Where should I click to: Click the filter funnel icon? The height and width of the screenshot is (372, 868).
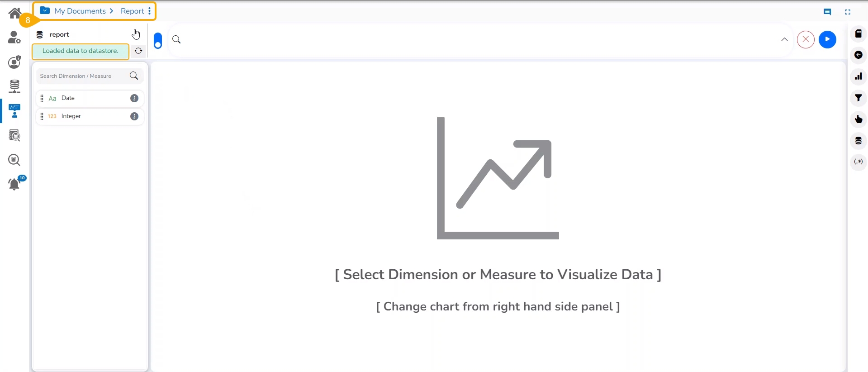click(x=859, y=98)
